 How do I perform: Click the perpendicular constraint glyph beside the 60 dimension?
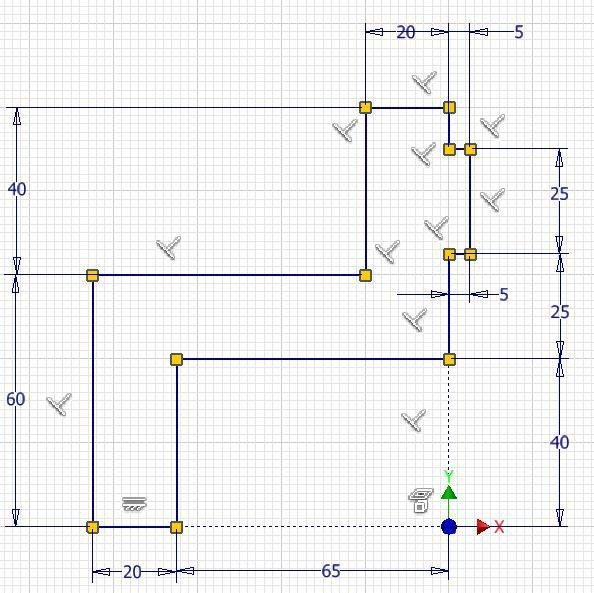tap(59, 404)
